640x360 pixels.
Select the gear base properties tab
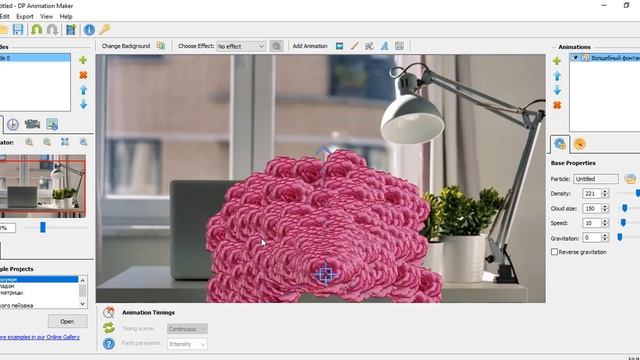(560, 144)
